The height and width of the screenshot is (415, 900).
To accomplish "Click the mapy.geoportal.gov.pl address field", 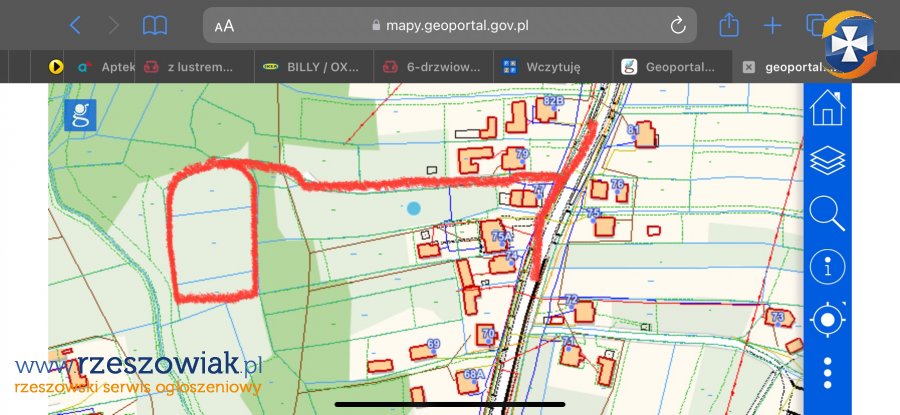I will 450,26.
